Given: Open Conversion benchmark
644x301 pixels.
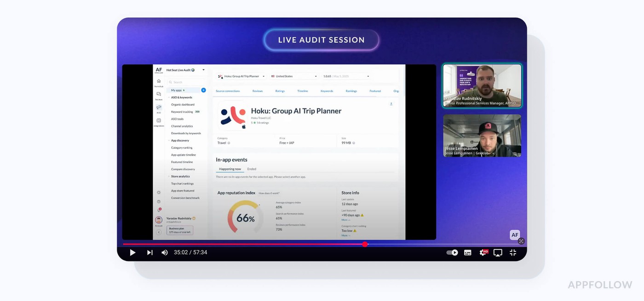Looking at the screenshot, I should [x=185, y=198].
